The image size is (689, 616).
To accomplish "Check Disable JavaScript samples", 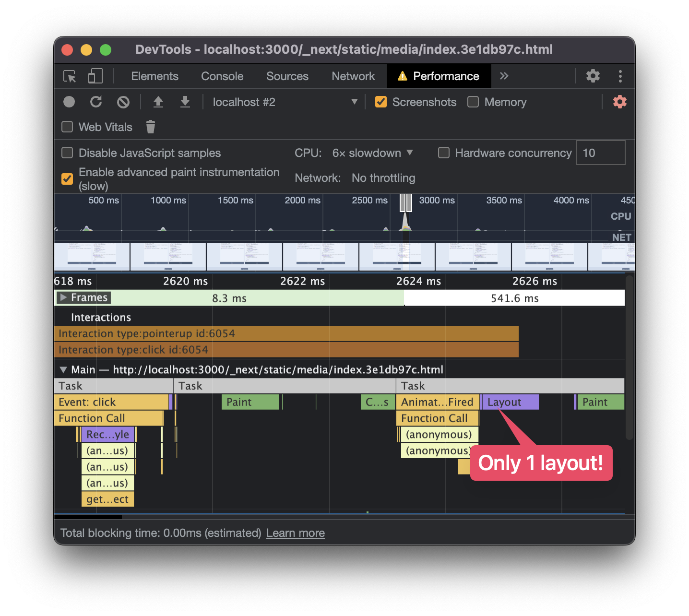I will pyautogui.click(x=67, y=153).
